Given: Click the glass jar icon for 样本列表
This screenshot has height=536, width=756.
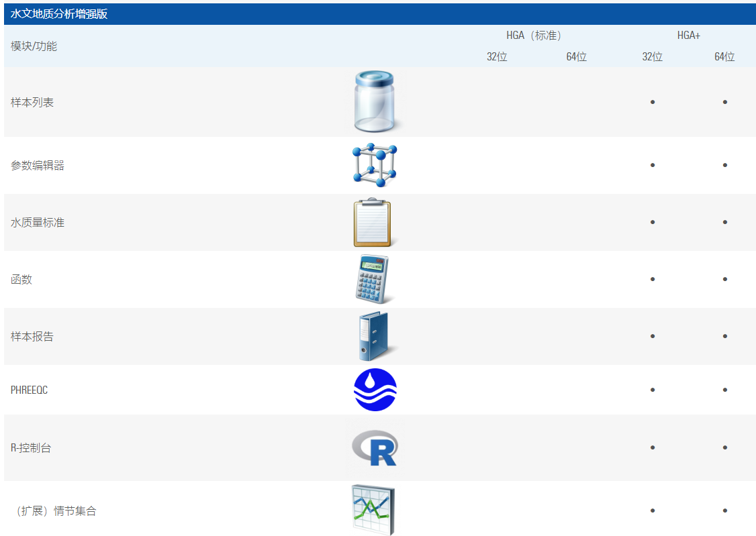Looking at the screenshot, I should click(x=377, y=102).
